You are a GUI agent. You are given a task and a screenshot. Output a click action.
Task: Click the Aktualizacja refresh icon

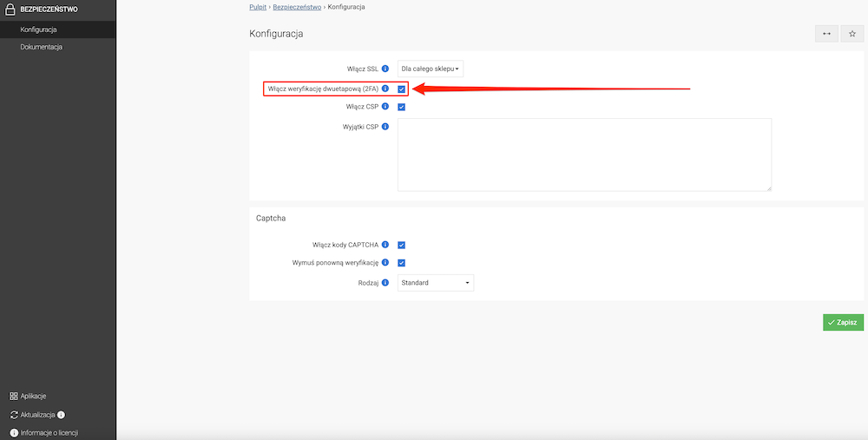pos(14,415)
